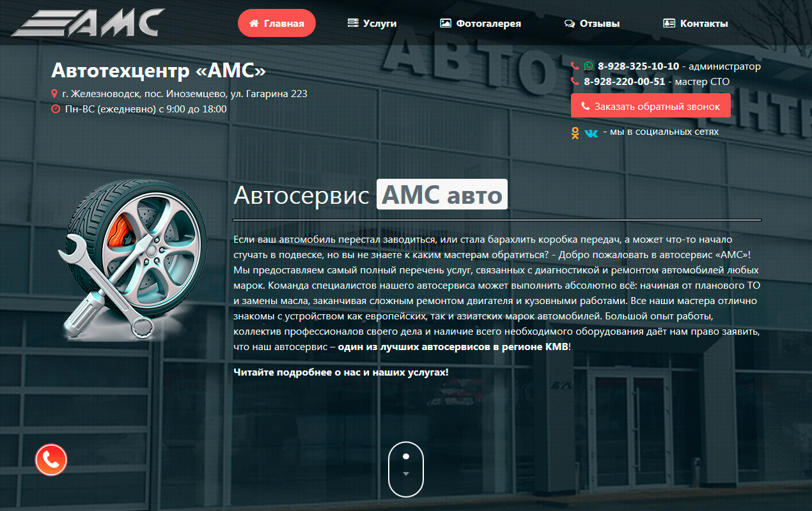This screenshot has width=812, height=511.
Task: Call master СТО number 8-928-220-00-51
Action: point(625,82)
